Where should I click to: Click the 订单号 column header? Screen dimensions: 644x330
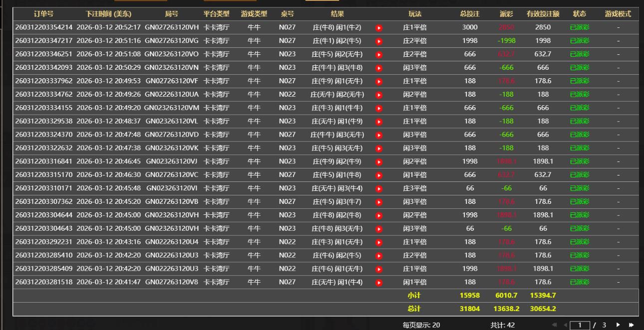43,14
